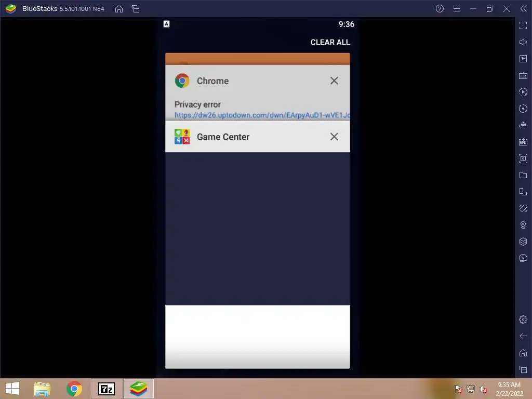Screen dimensions: 532x399
Task: Open BlueStacks home from title bar
Action: click(119, 9)
